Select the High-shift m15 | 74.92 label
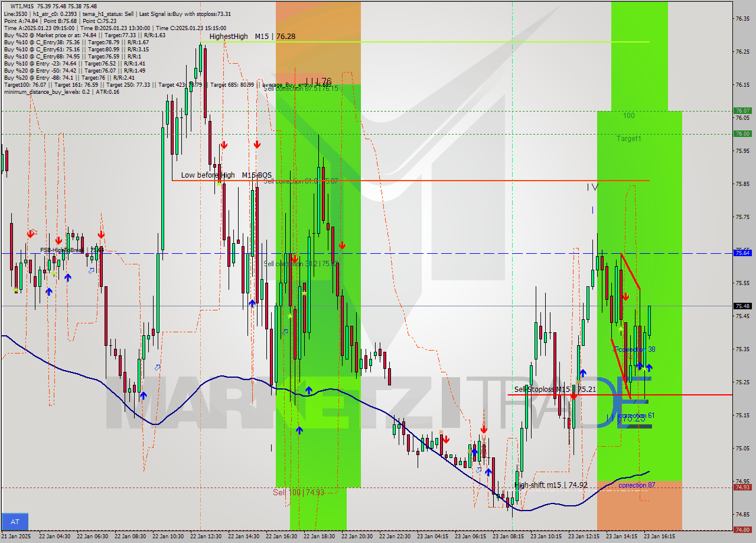The width and height of the screenshot is (756, 543). point(550,485)
